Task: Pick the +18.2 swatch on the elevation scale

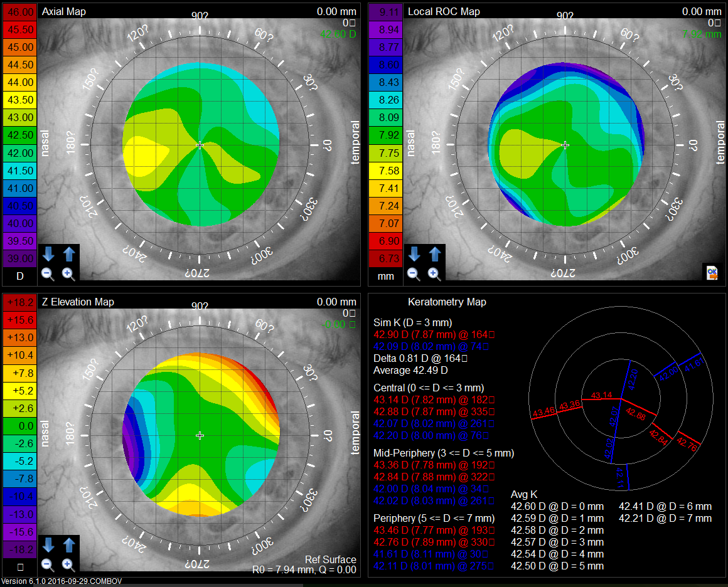Action: click(19, 303)
